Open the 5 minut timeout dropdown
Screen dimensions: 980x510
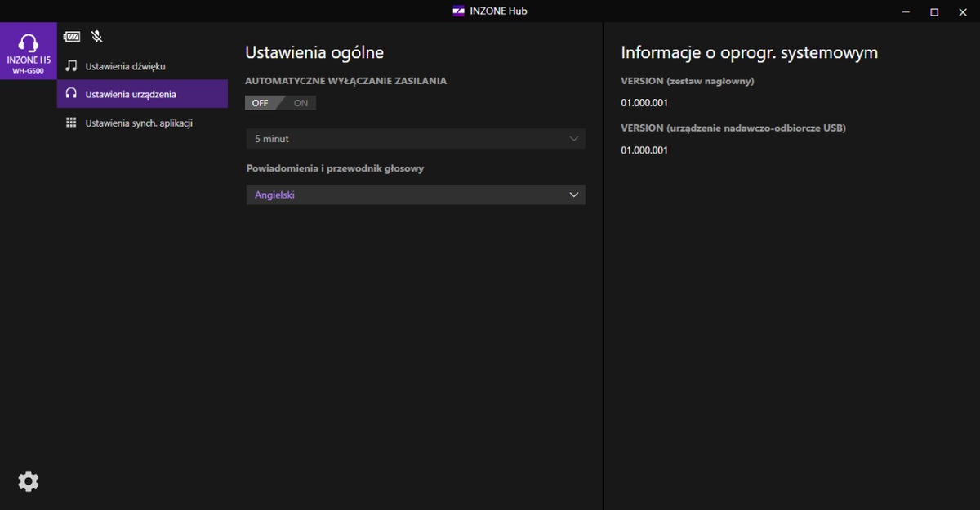(x=416, y=139)
